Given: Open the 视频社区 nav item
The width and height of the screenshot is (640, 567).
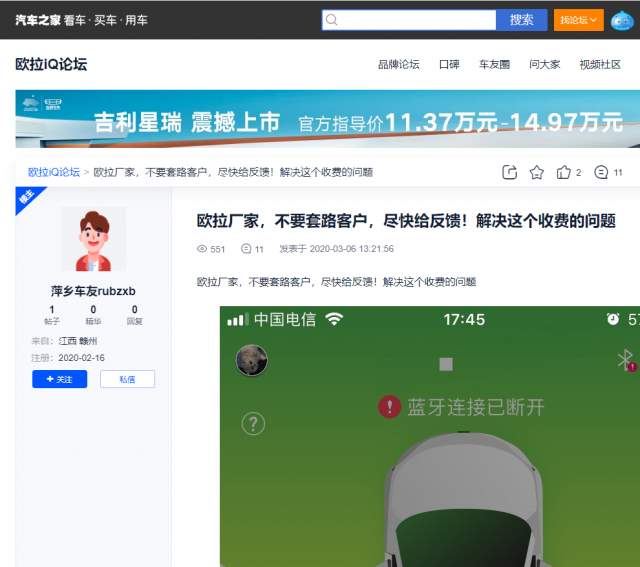Looking at the screenshot, I should pos(600,64).
